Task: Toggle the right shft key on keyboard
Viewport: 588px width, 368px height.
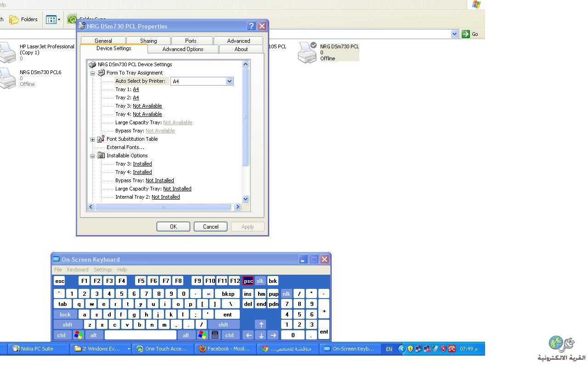Action: point(223,324)
